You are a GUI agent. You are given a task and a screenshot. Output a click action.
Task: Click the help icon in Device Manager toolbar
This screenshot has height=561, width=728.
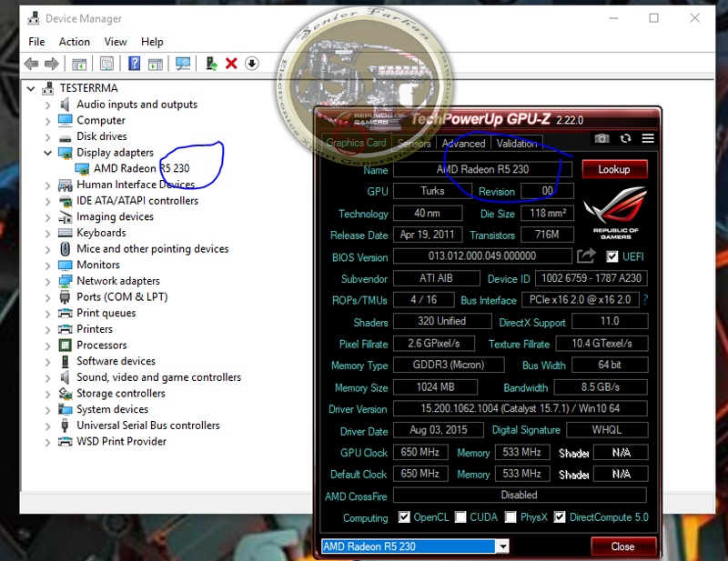pyautogui.click(x=134, y=64)
